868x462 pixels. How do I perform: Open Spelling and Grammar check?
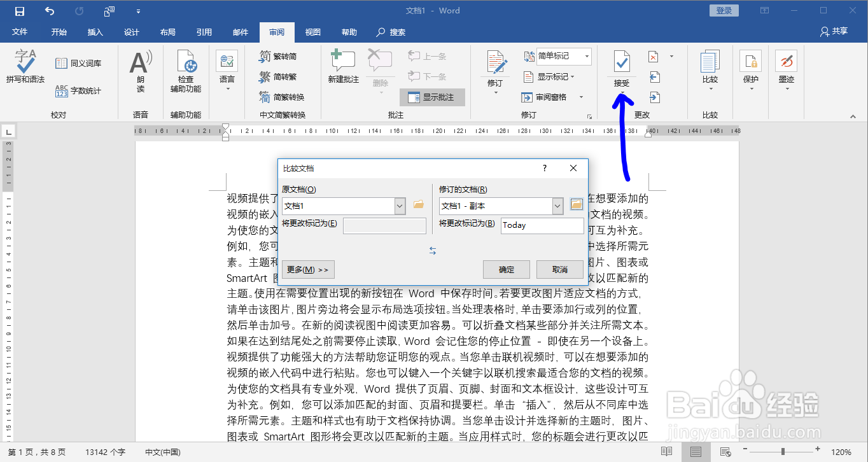[x=25, y=67]
